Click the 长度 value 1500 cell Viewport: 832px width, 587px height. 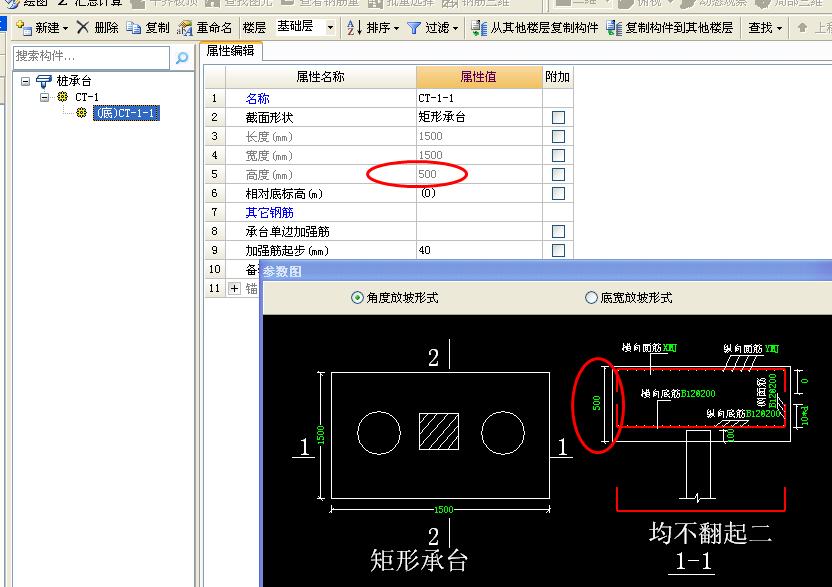479,136
